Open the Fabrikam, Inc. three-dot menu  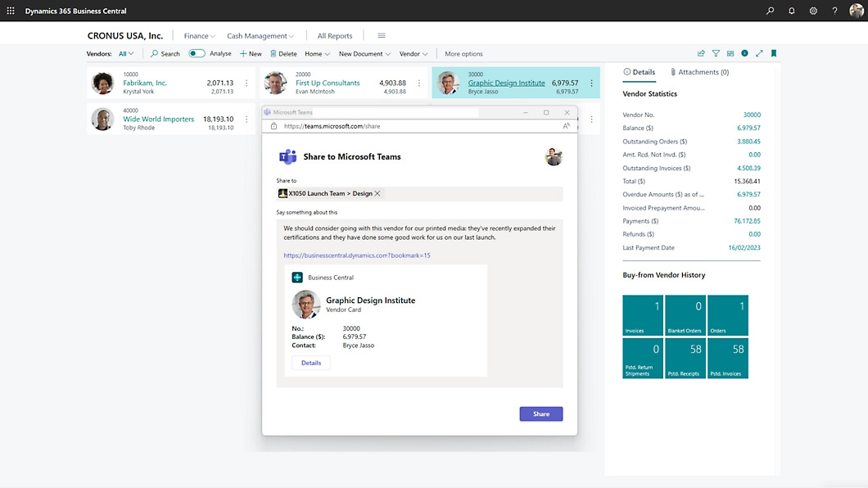[x=246, y=83]
